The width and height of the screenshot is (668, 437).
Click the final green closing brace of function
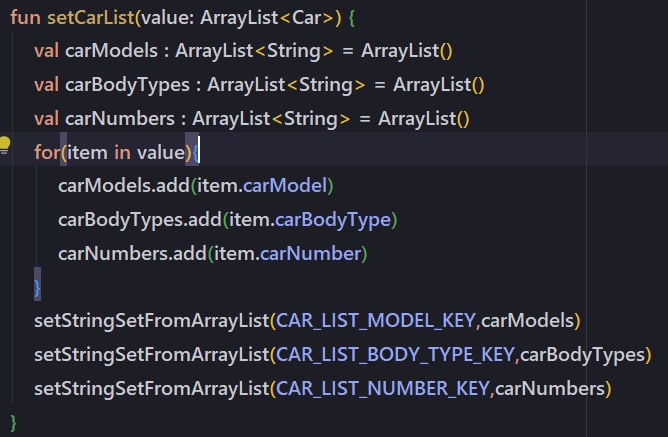pos(13,423)
